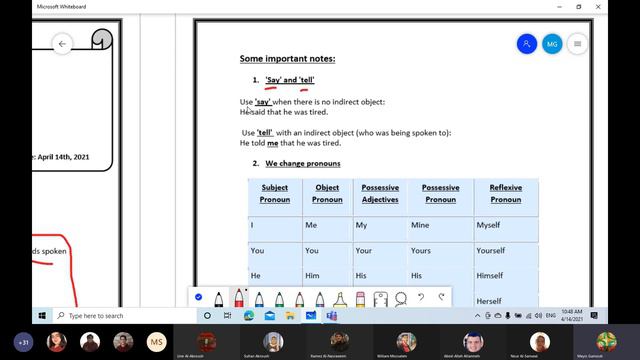640x360 pixels.
Task: Choose the galaxy purple pen tool
Action: 320,299
